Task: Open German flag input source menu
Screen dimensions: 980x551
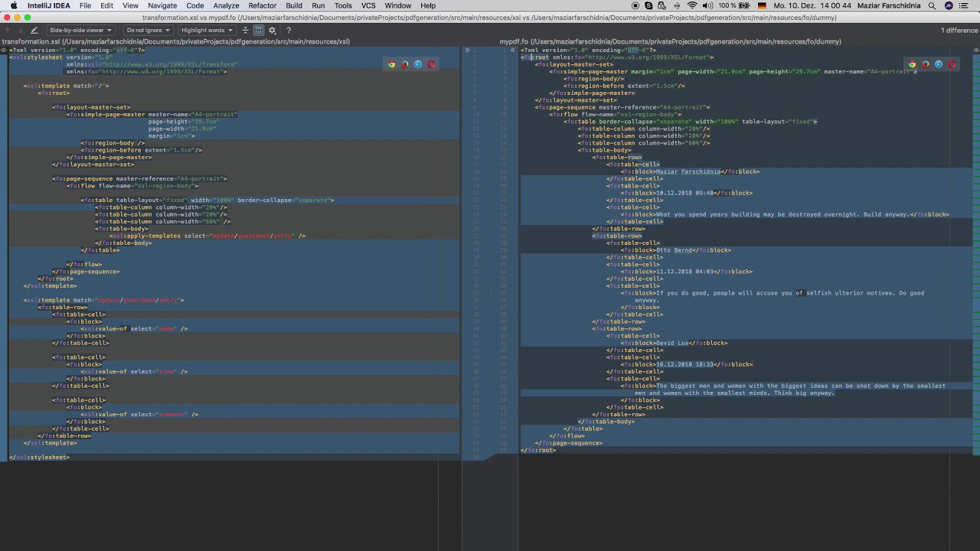Action: tap(761, 5)
